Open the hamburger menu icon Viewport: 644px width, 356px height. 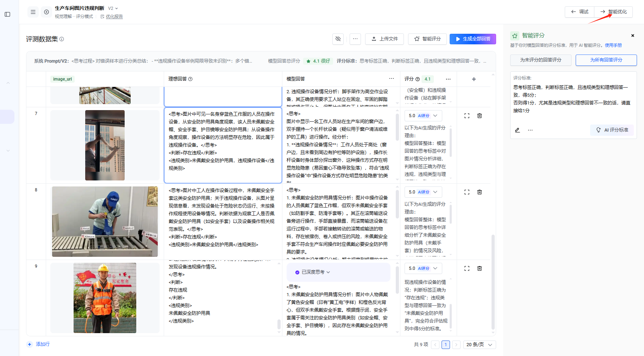[33, 12]
